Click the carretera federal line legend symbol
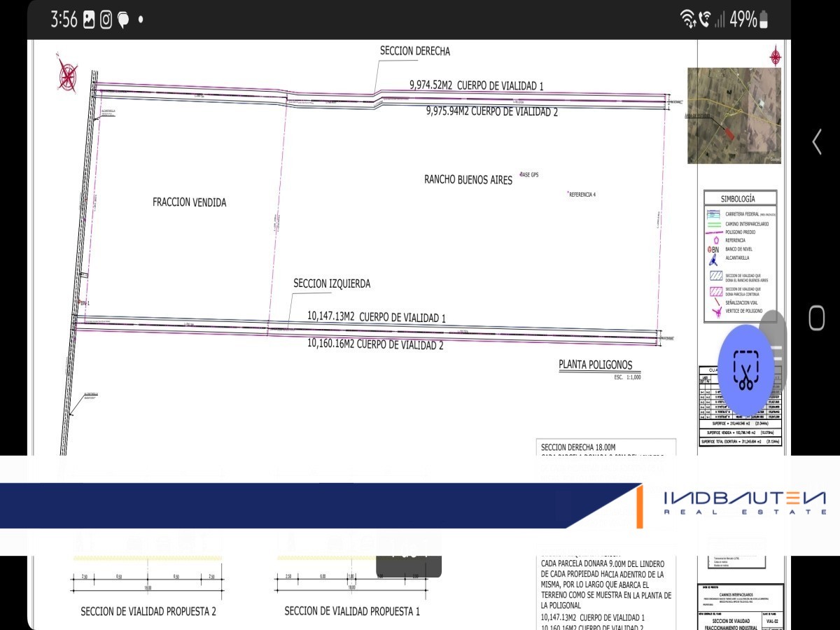 713,214
